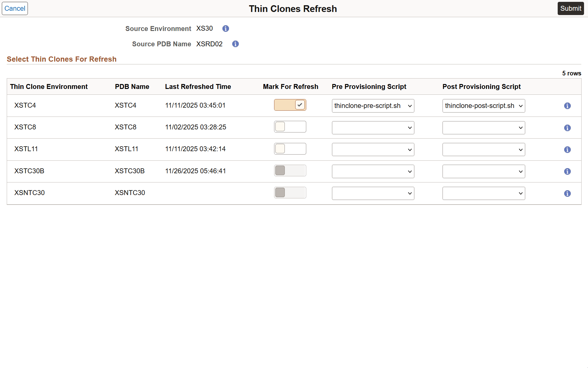Submit the Thin Clones Refresh form
This screenshot has height=368, width=588.
pos(571,8)
